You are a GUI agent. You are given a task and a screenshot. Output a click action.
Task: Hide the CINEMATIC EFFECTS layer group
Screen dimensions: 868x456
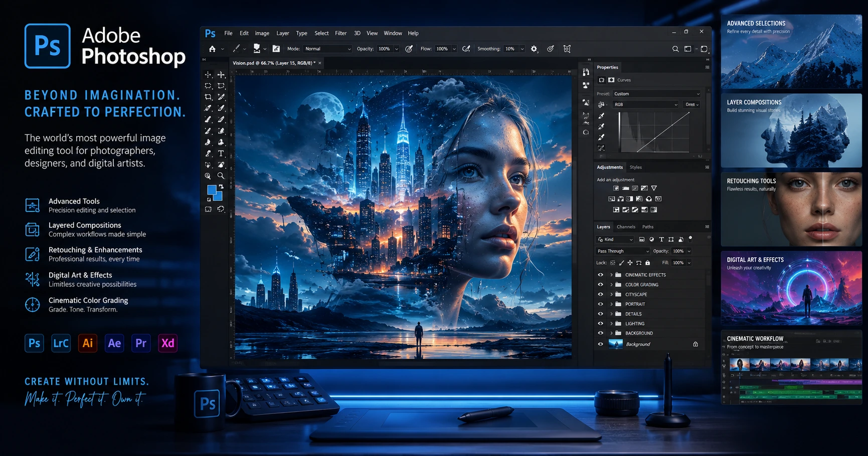600,275
